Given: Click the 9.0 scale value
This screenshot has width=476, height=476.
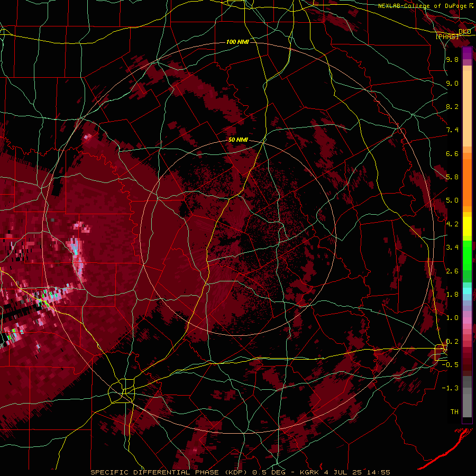Looking at the screenshot, I should point(452,83).
